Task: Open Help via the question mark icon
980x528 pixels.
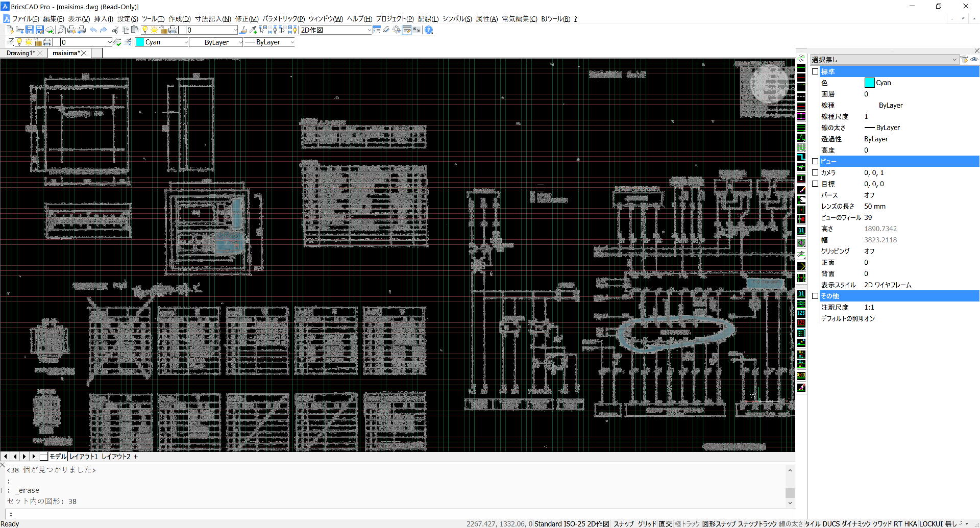Action: click(429, 30)
